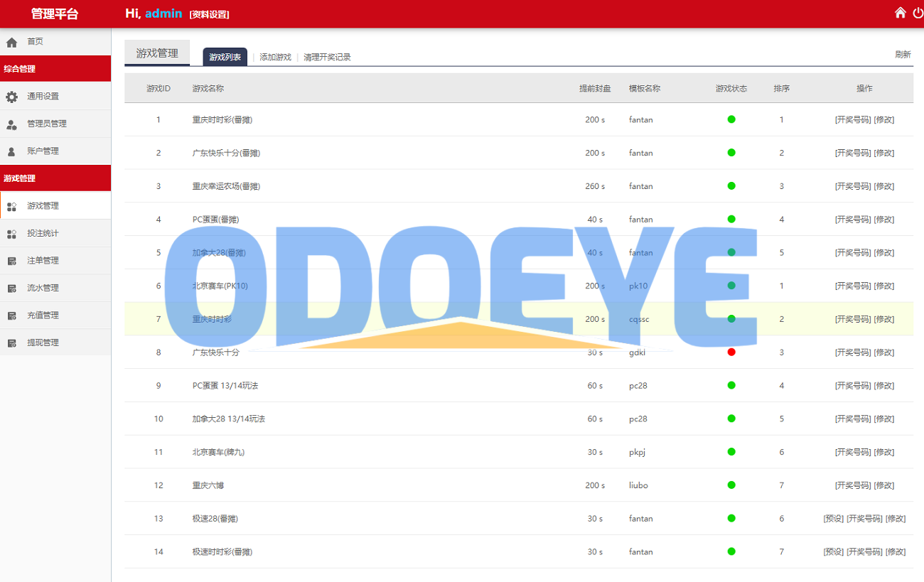Click the 游戏名称 column header
The width and height of the screenshot is (924, 582).
coord(208,89)
